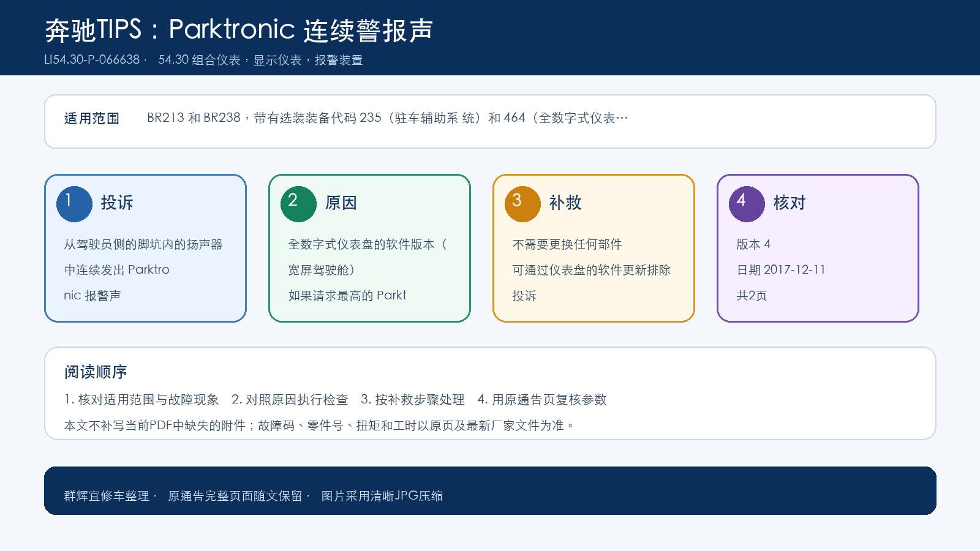The image size is (980, 551).
Task: Click the blue number 1 circle
Action: pos(74,204)
